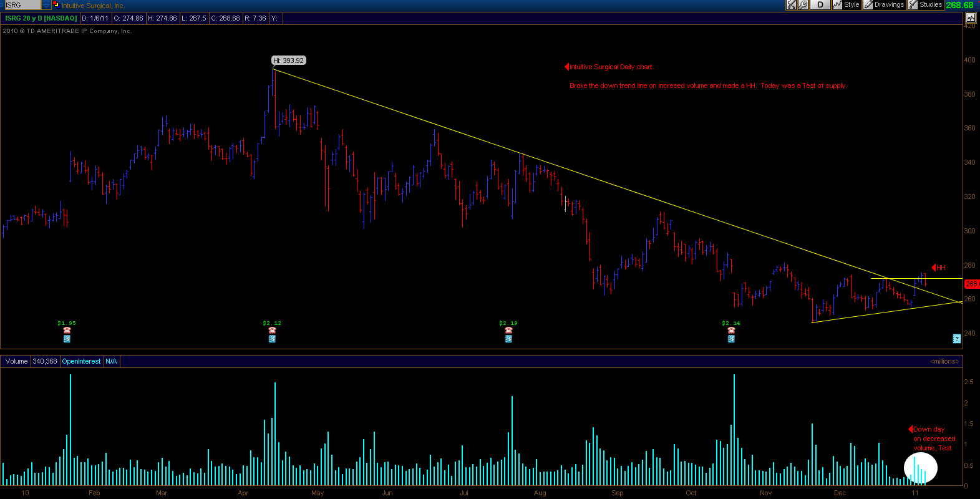This screenshot has height=499, width=980.
Task: Click the $2.14 earnings label
Action: [731, 323]
